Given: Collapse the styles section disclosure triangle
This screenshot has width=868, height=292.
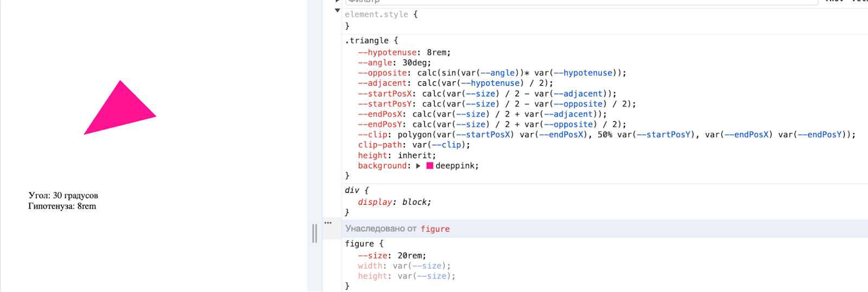Looking at the screenshot, I should coord(337,10).
